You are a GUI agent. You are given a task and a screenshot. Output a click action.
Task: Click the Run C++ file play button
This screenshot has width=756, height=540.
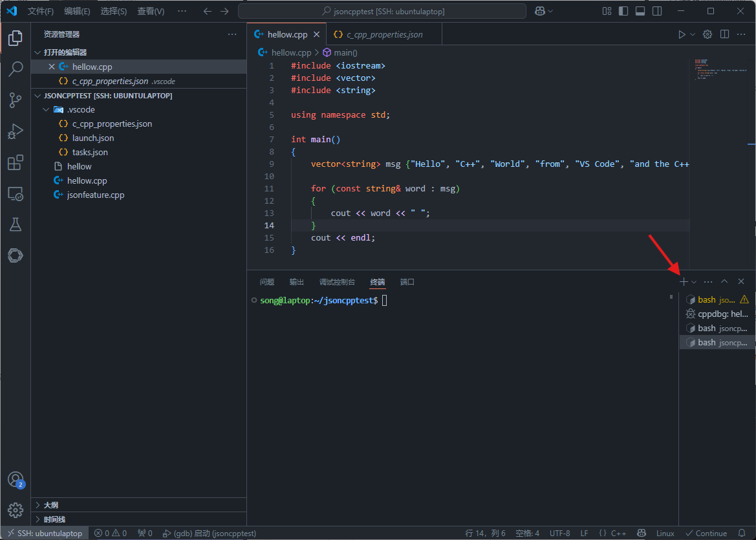point(682,34)
